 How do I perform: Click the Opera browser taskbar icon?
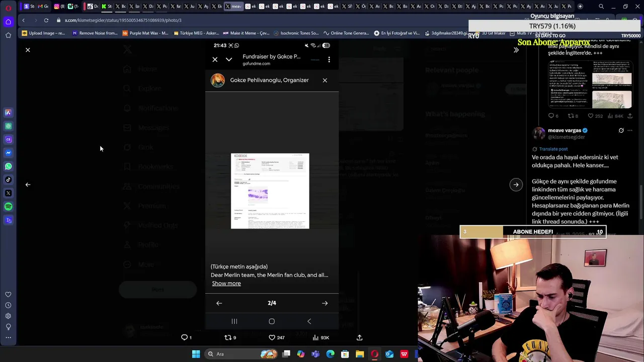pyautogui.click(x=374, y=354)
